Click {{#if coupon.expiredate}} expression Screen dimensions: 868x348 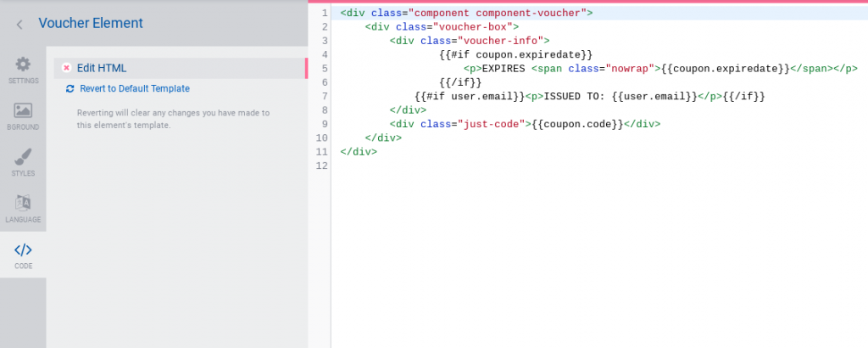(x=516, y=54)
